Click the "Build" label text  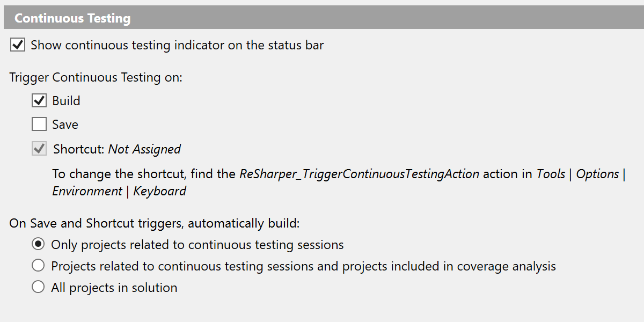66,101
